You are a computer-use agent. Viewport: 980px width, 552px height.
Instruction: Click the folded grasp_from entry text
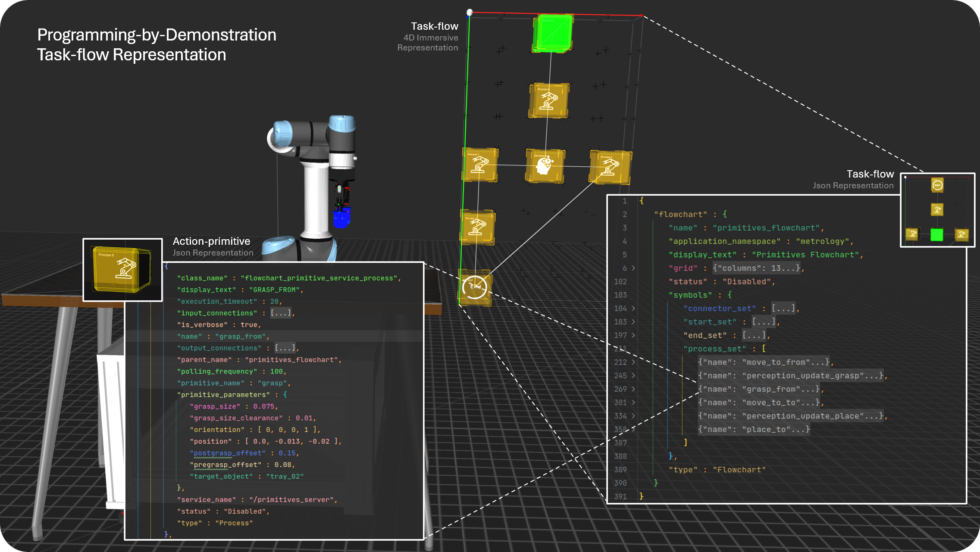pyautogui.click(x=759, y=389)
